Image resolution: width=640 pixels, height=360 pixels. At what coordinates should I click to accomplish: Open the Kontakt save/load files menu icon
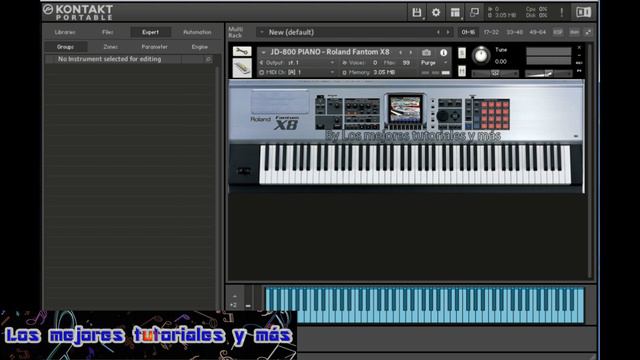point(417,13)
